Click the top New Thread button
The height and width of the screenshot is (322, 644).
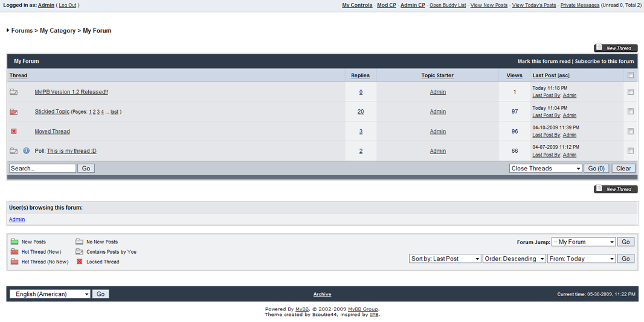click(x=616, y=48)
